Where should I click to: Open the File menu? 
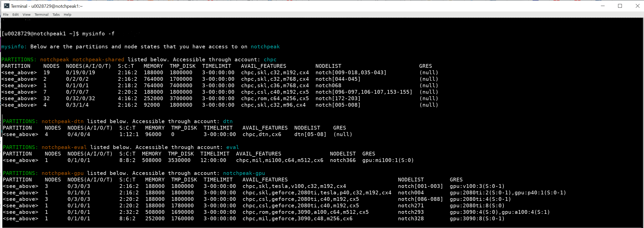coord(5,14)
